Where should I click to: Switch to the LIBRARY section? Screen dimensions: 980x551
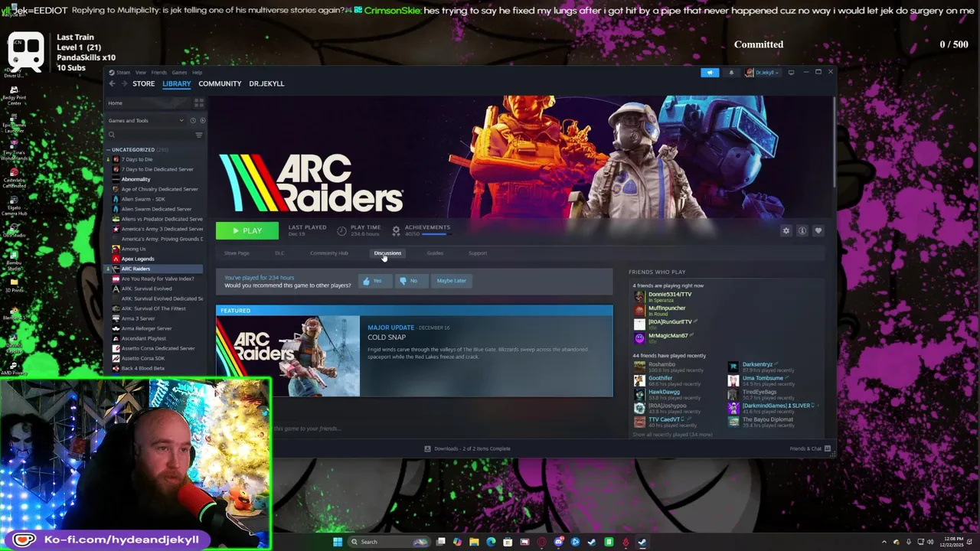click(x=176, y=83)
